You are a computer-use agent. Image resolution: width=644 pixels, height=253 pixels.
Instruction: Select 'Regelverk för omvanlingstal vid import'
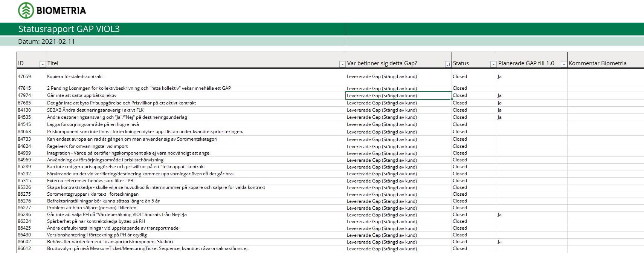click(x=87, y=146)
